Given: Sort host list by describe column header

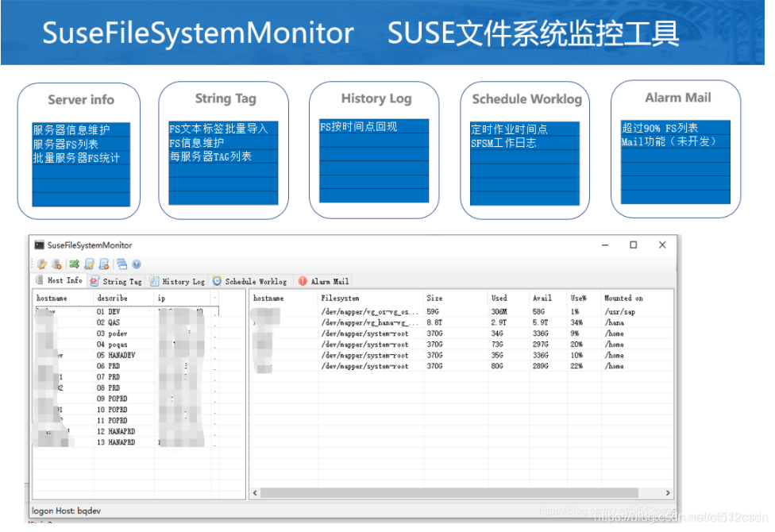Looking at the screenshot, I should point(124,298).
